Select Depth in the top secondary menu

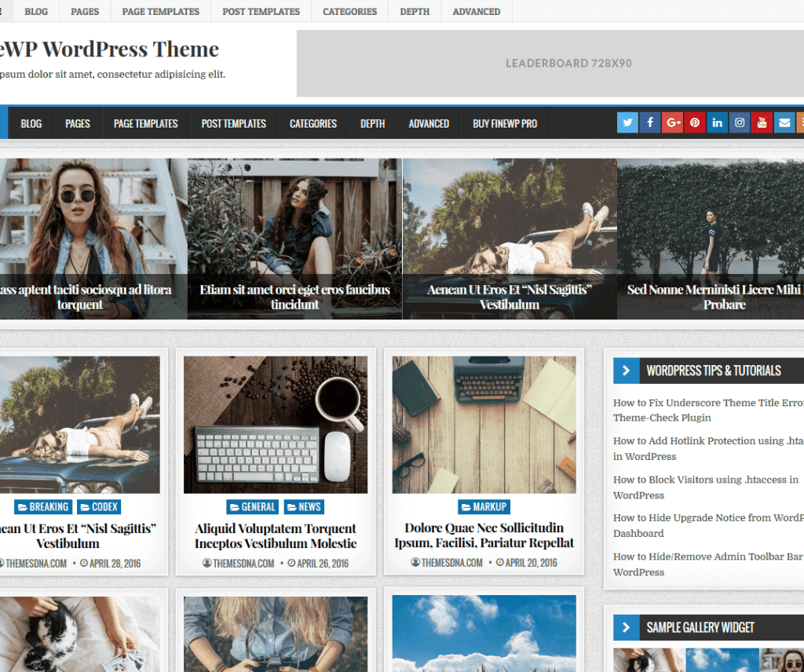(x=415, y=11)
